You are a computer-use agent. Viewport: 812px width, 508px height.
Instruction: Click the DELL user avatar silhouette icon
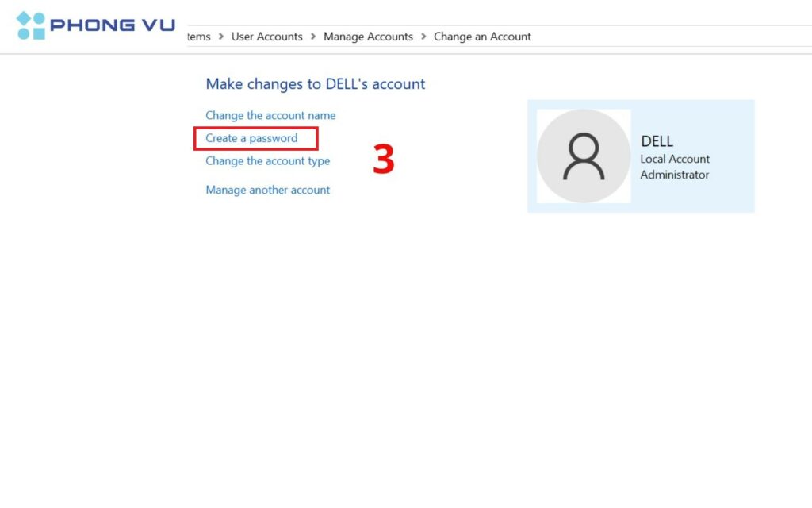584,156
